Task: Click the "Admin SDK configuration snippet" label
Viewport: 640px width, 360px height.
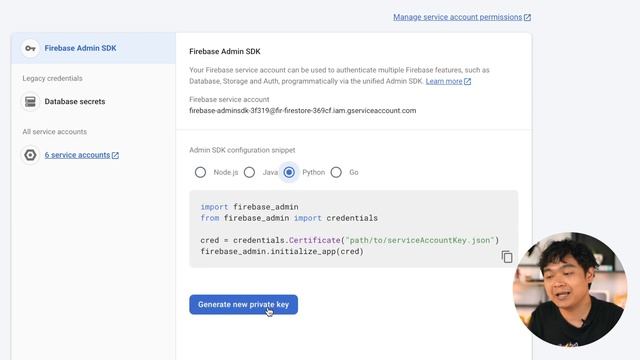Action: point(242,150)
